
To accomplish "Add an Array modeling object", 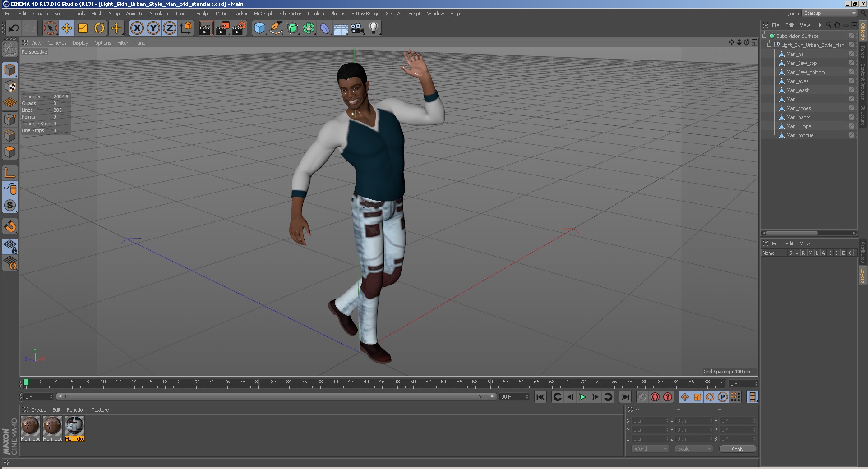I will [x=309, y=28].
